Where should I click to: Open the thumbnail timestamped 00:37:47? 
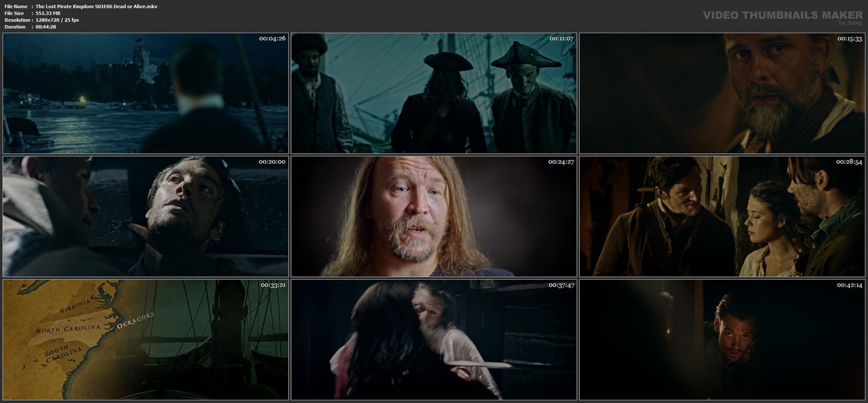[434, 339]
